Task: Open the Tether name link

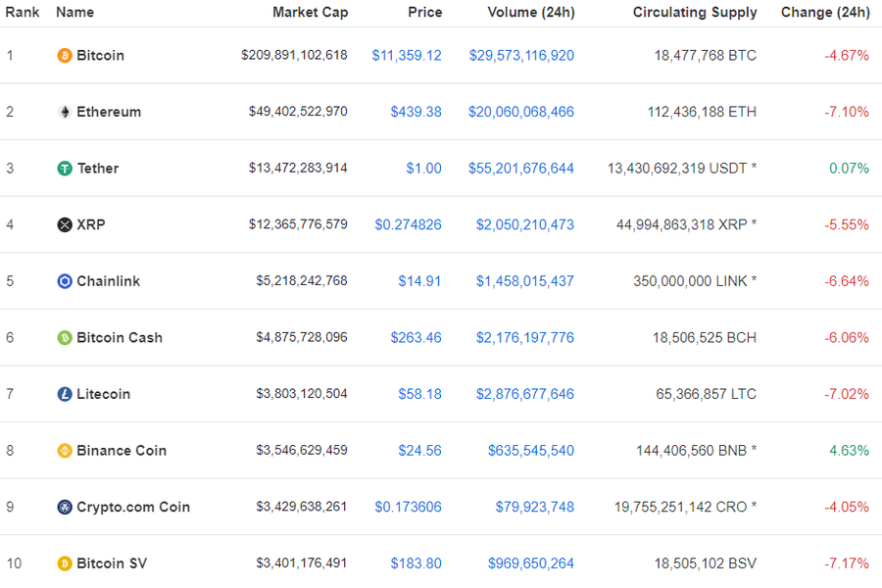Action: [98, 169]
